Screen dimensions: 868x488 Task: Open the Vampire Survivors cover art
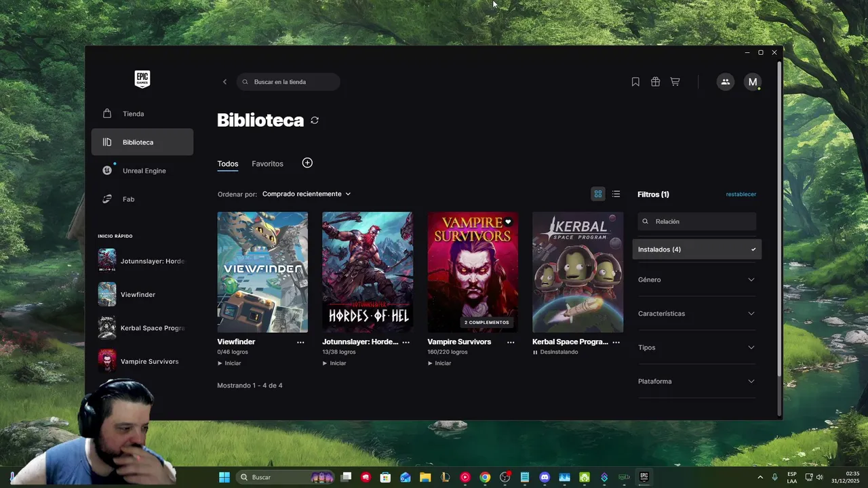tap(473, 272)
